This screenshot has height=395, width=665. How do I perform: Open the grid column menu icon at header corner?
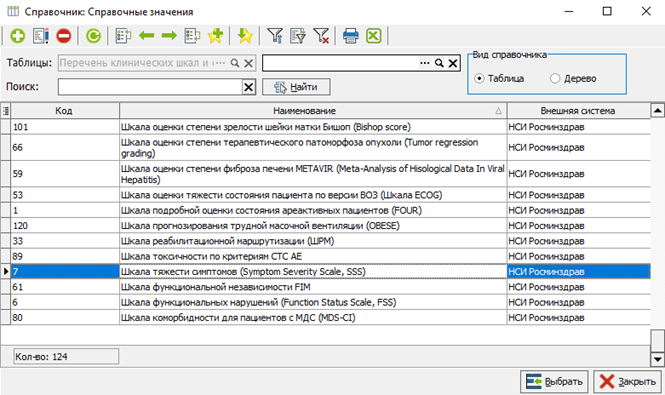[6, 111]
